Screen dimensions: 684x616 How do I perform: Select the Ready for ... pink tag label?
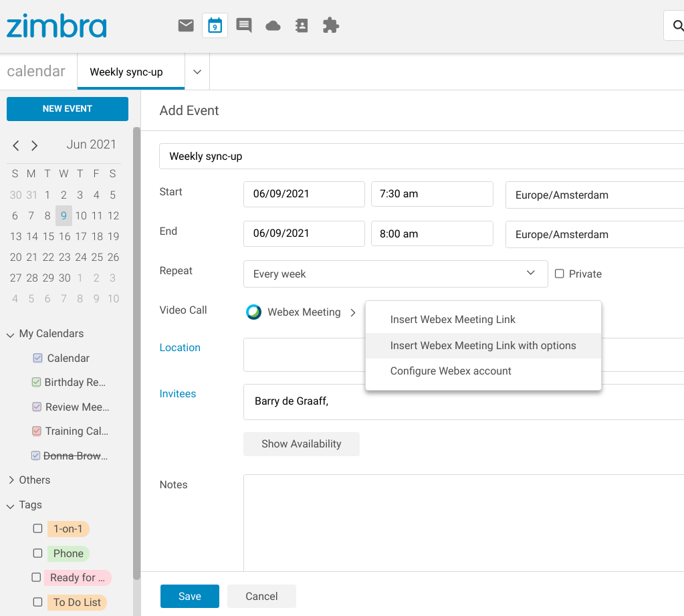coord(78,578)
